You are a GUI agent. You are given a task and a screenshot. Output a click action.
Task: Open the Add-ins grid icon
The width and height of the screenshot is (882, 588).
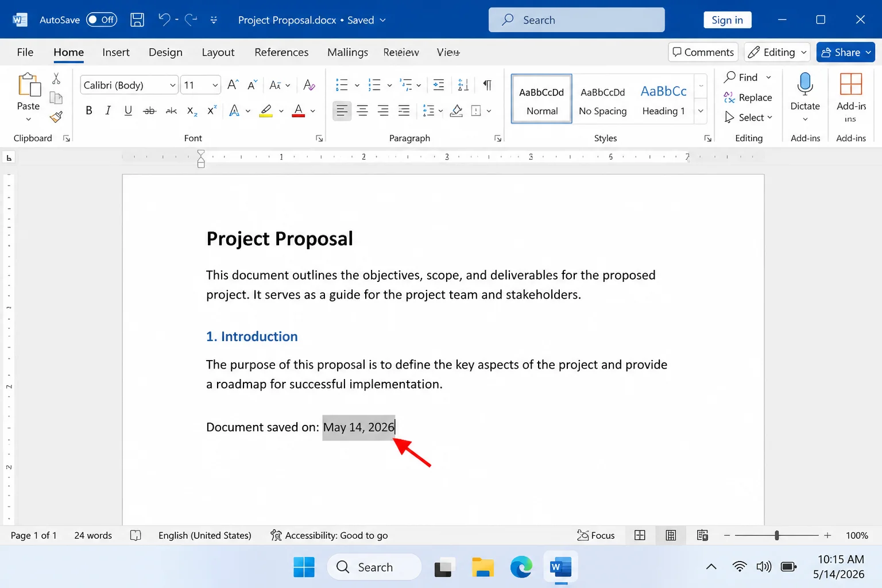pos(851,84)
